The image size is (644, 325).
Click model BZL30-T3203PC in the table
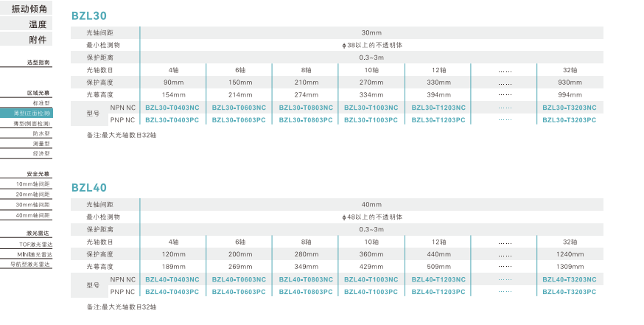tap(569, 119)
